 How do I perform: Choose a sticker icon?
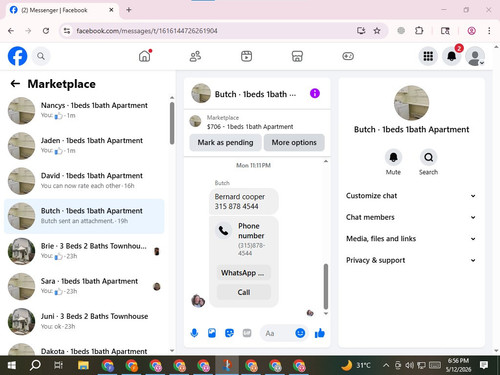[229, 333]
